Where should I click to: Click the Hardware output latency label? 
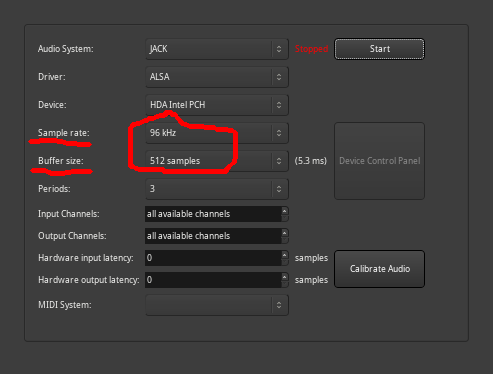pyautogui.click(x=89, y=280)
